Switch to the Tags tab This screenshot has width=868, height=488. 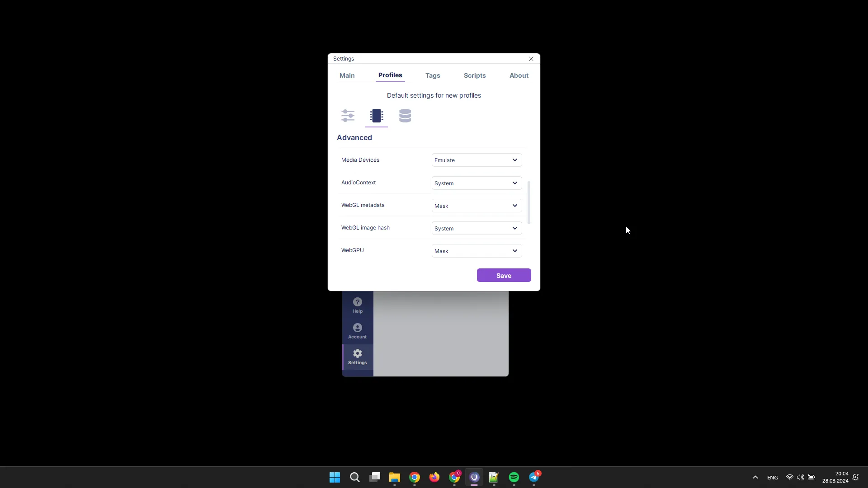point(433,75)
